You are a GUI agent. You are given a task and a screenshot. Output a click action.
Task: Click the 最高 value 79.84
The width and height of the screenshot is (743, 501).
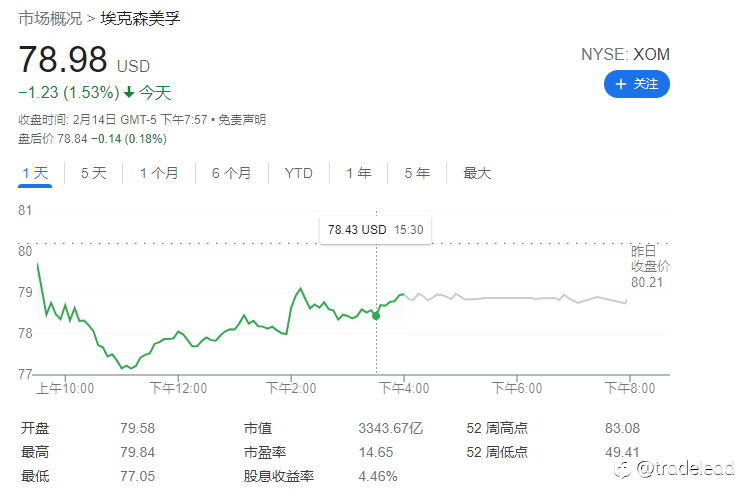[137, 452]
